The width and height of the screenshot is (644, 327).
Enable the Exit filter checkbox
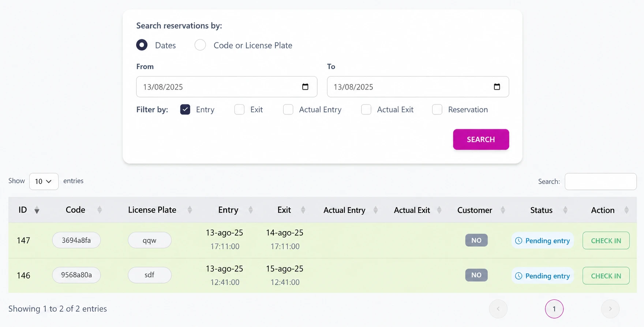click(x=239, y=109)
